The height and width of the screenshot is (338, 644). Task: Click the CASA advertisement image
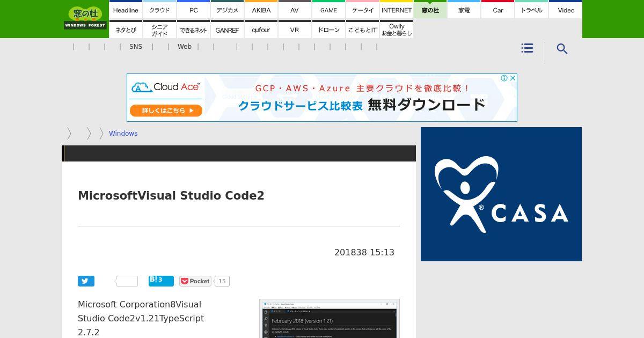click(x=501, y=194)
